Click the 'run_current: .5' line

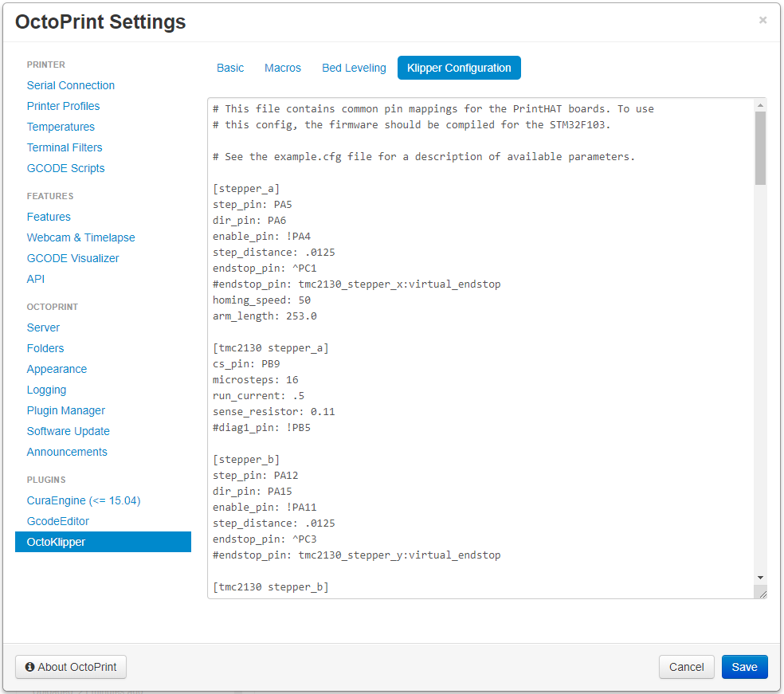coord(258,396)
